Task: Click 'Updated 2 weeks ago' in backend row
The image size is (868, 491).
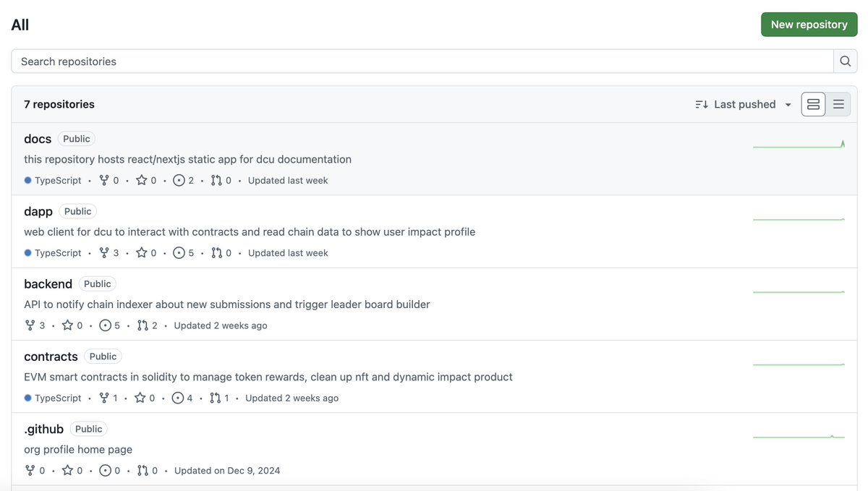Action: [221, 325]
